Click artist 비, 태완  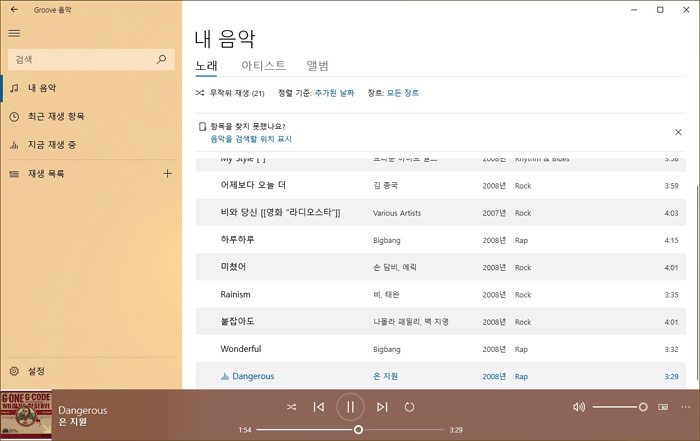386,295
